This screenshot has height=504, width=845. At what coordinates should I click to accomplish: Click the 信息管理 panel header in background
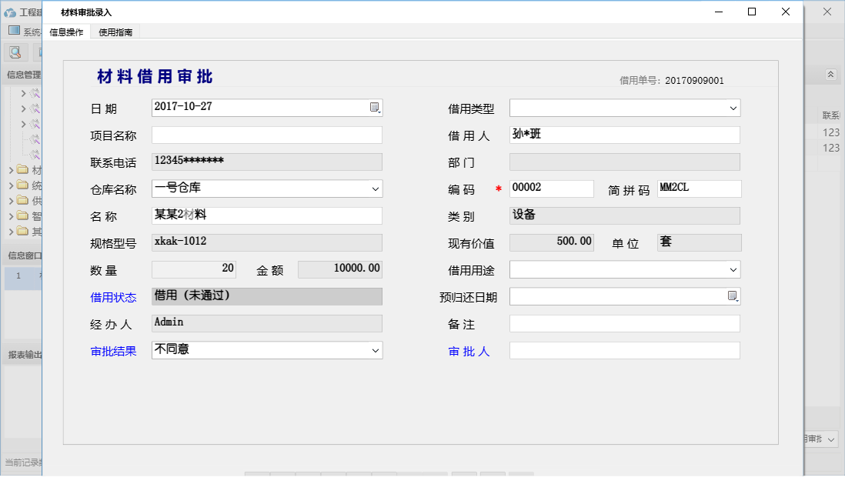tap(24, 75)
